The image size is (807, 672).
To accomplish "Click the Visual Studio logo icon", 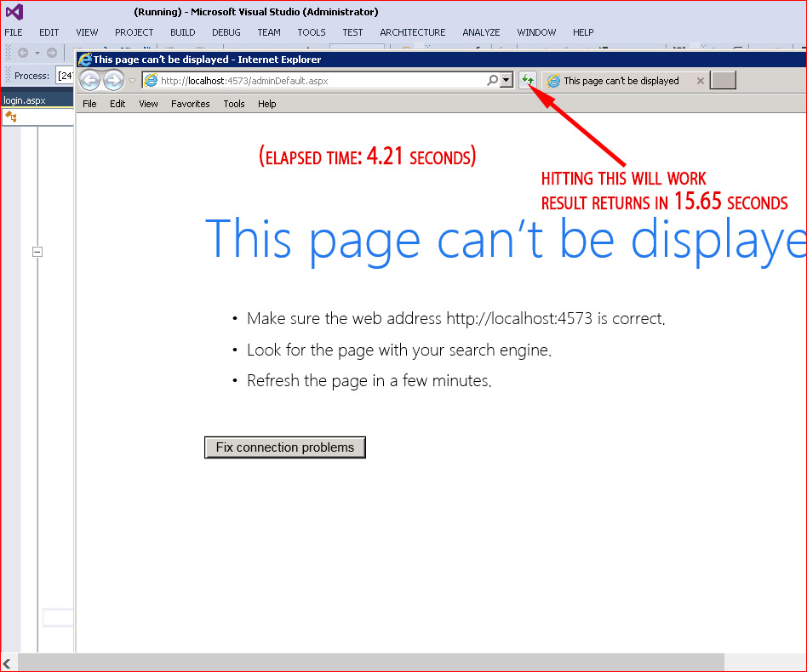I will tap(14, 11).
